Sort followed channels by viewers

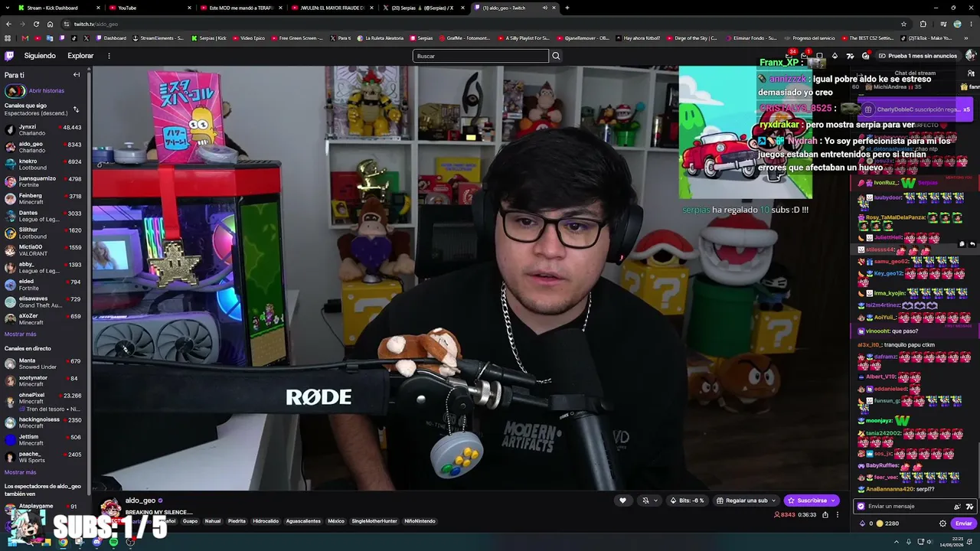pos(76,109)
